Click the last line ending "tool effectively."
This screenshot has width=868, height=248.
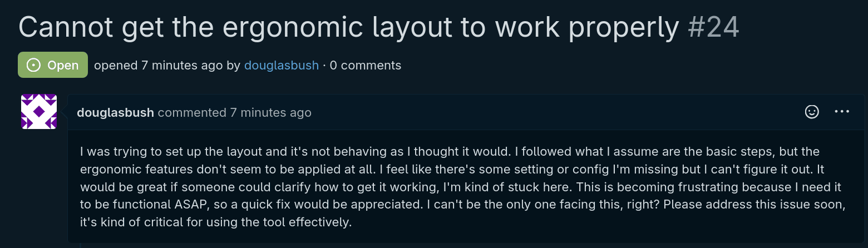point(216,222)
